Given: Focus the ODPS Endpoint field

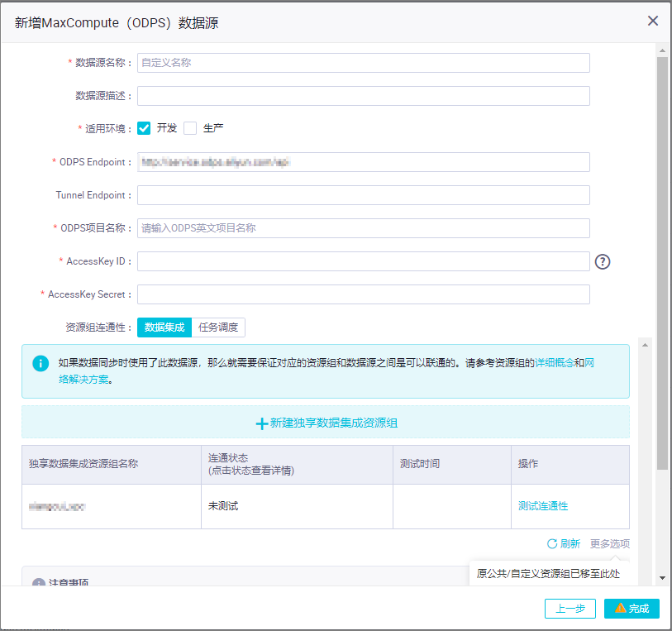Looking at the screenshot, I should pos(364,162).
